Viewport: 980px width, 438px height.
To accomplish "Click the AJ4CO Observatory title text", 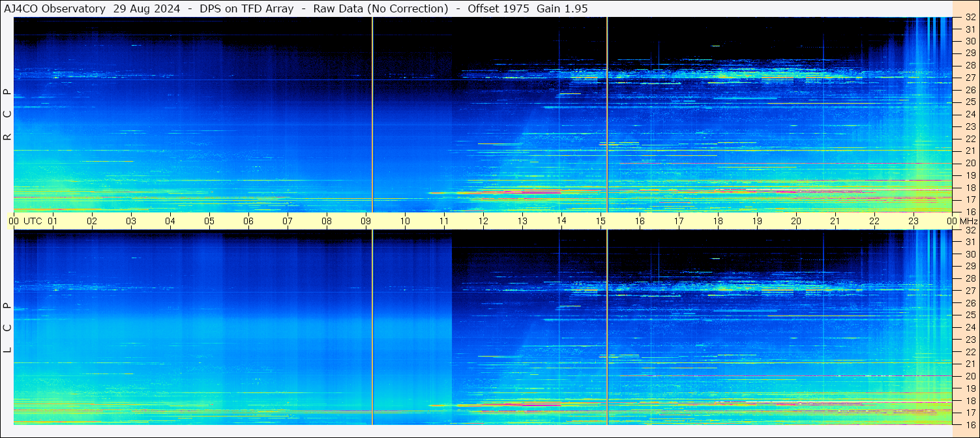I will point(55,8).
